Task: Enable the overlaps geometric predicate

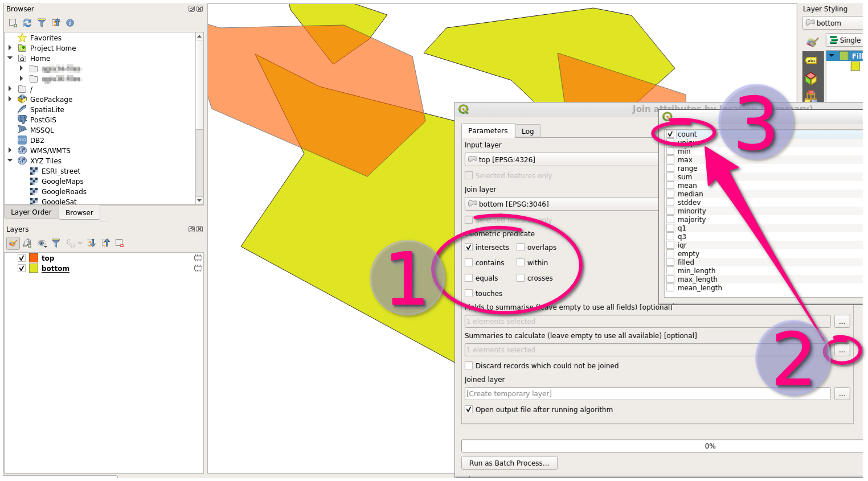Action: pos(521,247)
